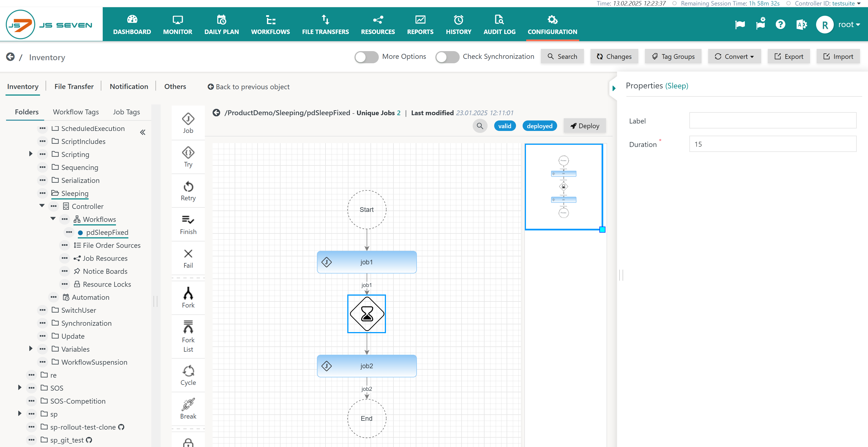Click the flag with gear icon
Viewport: 868px width, 447px height.
click(x=761, y=23)
